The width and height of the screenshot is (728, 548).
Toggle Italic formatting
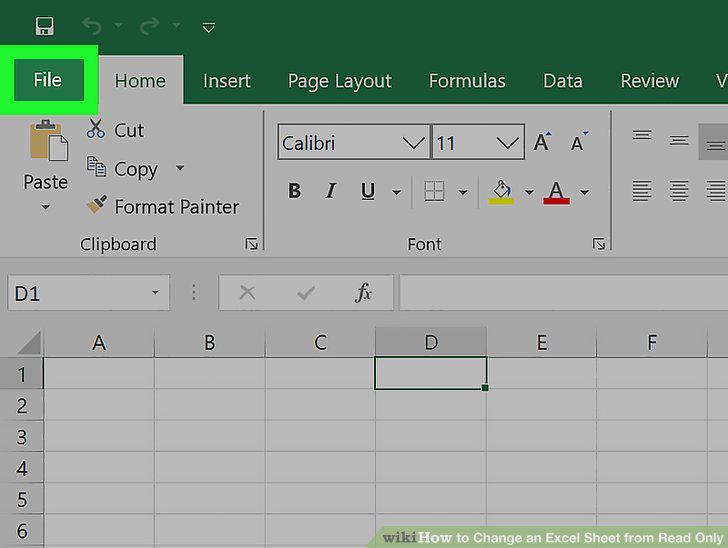click(331, 191)
